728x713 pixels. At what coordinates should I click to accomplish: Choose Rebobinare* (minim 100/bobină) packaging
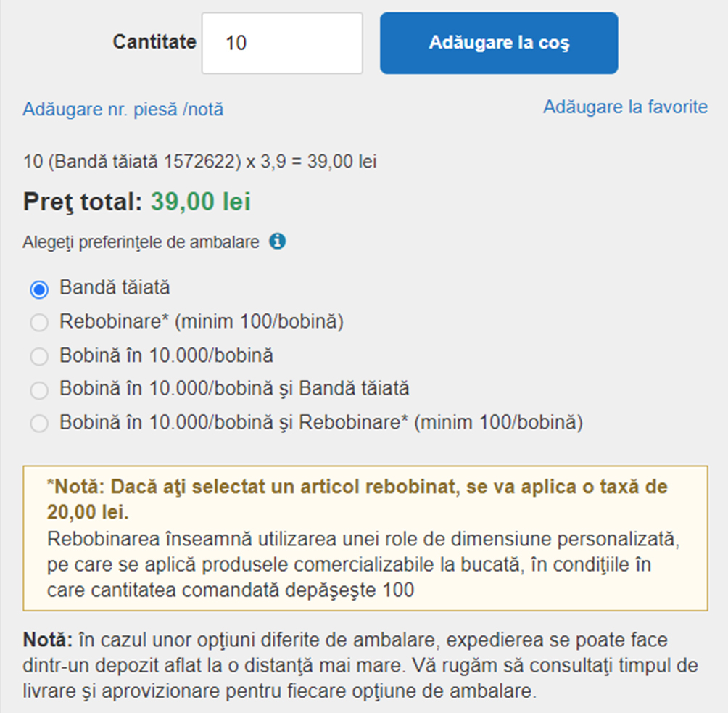pyautogui.click(x=39, y=322)
